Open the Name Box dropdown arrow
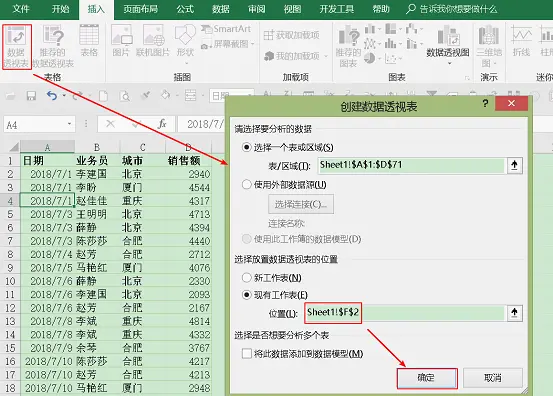 click(x=69, y=124)
